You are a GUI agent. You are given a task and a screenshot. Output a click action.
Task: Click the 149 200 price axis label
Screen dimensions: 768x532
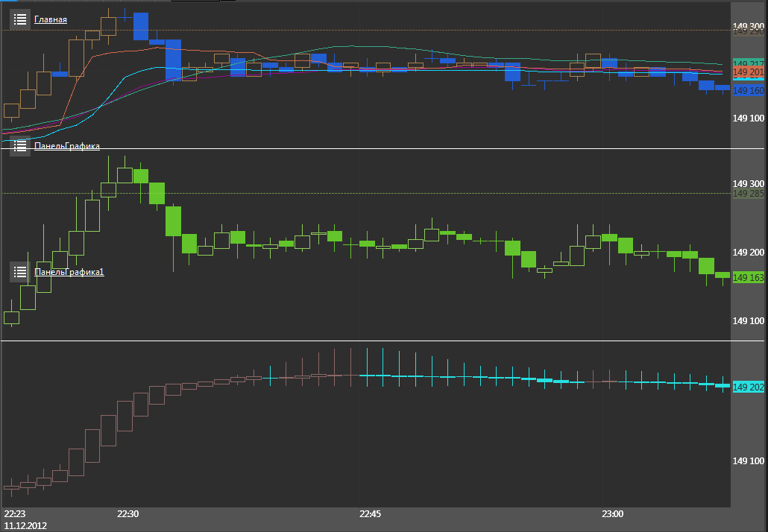[x=749, y=252]
